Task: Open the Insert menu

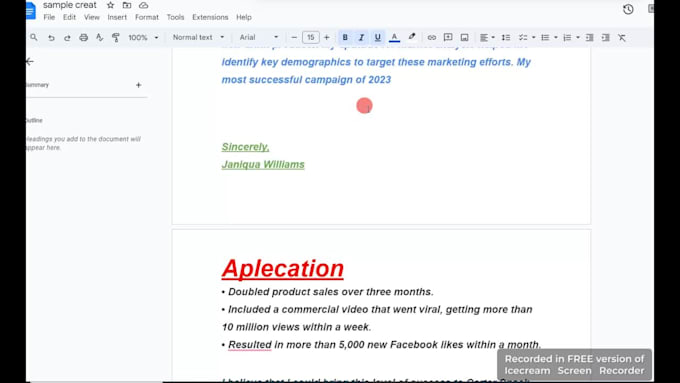Action: pyautogui.click(x=117, y=17)
